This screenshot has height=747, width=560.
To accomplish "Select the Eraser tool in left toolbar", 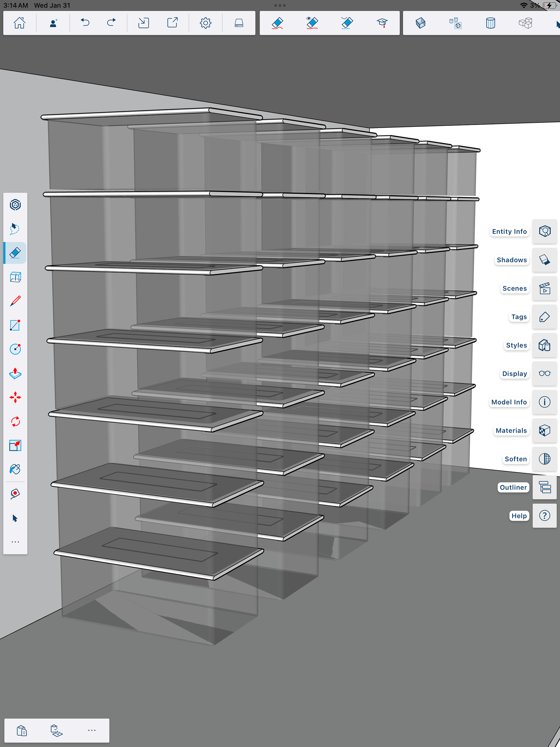I will [15, 253].
